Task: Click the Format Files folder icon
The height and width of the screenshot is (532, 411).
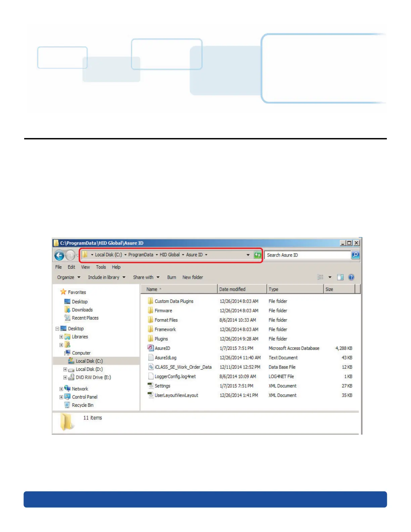Action: click(x=150, y=320)
